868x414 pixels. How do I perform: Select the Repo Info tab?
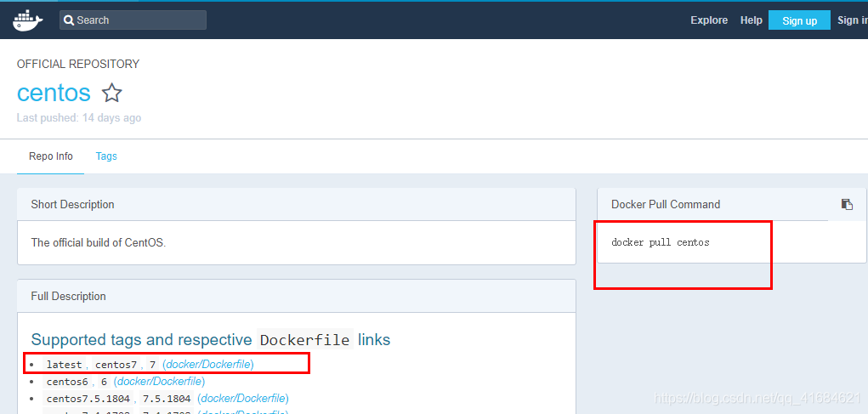[x=50, y=156]
